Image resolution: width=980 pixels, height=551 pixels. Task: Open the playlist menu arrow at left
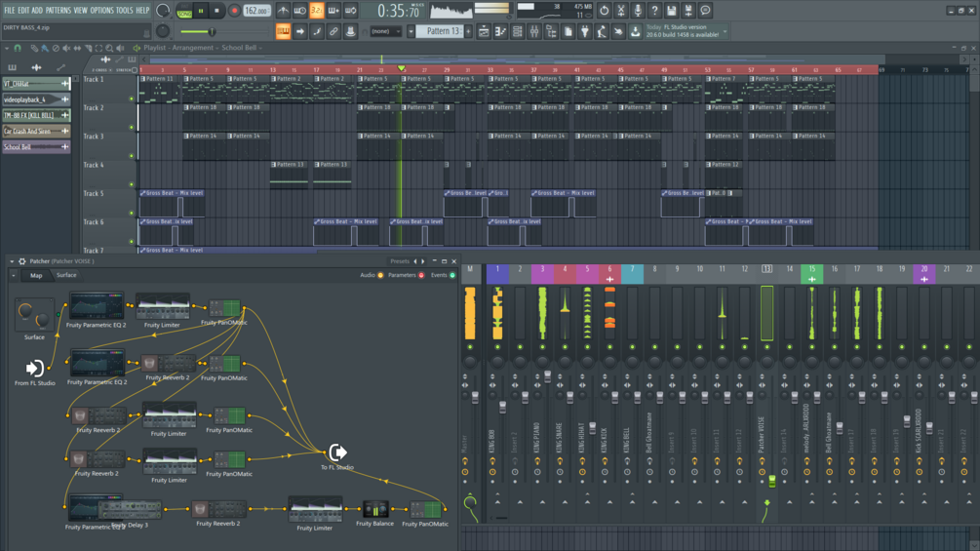[x=6, y=48]
